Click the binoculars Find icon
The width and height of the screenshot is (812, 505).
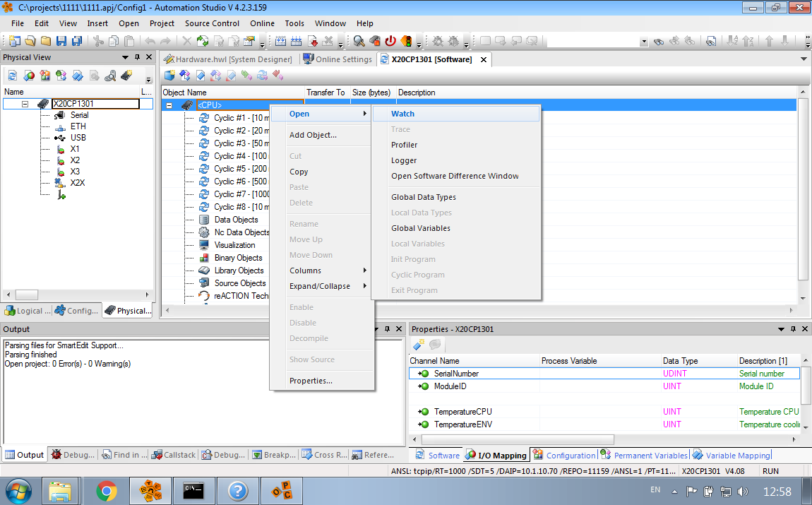tap(659, 42)
